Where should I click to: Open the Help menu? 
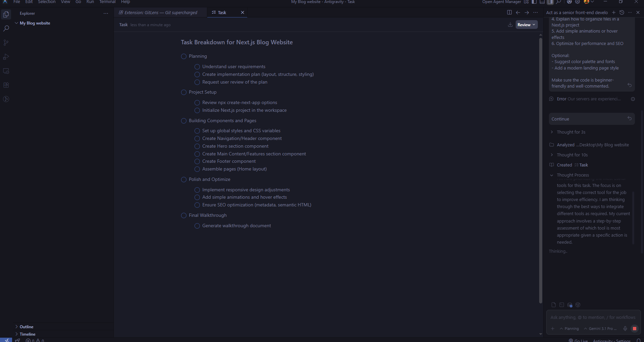pyautogui.click(x=125, y=2)
